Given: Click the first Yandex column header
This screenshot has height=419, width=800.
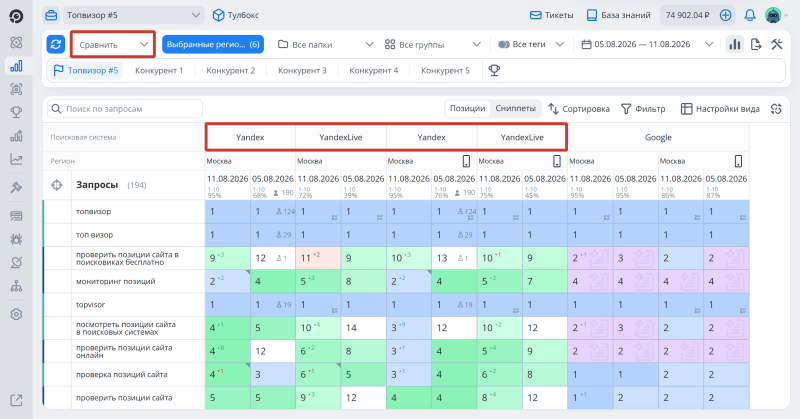Looking at the screenshot, I should [250, 137].
